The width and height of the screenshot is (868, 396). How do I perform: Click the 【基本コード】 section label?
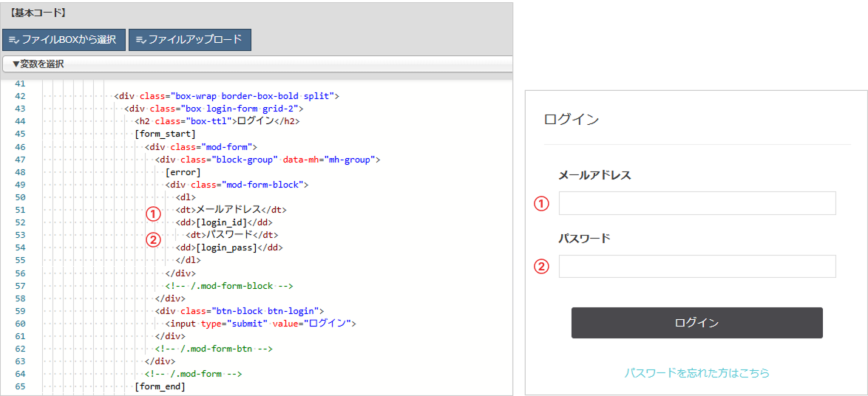(x=38, y=13)
